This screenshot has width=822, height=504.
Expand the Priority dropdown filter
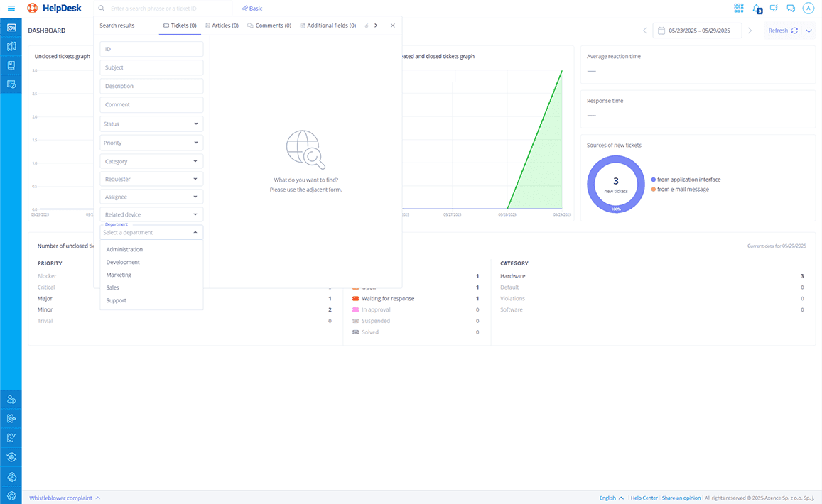click(x=151, y=143)
